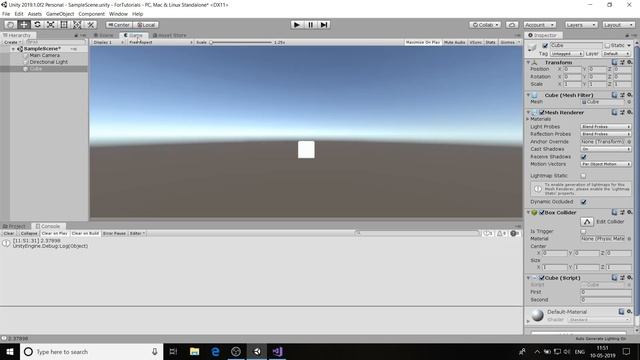Open the Component menu
The image size is (640, 360).
point(91,14)
